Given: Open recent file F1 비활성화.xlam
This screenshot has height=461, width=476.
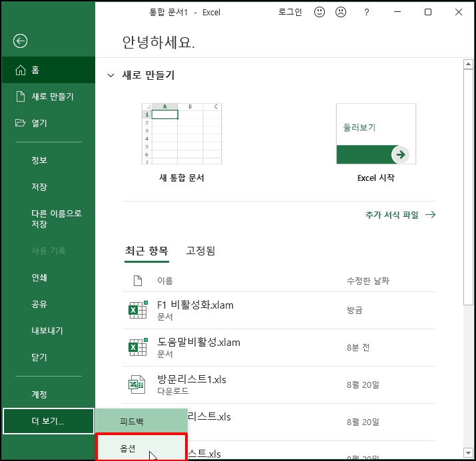Looking at the screenshot, I should tap(279, 310).
